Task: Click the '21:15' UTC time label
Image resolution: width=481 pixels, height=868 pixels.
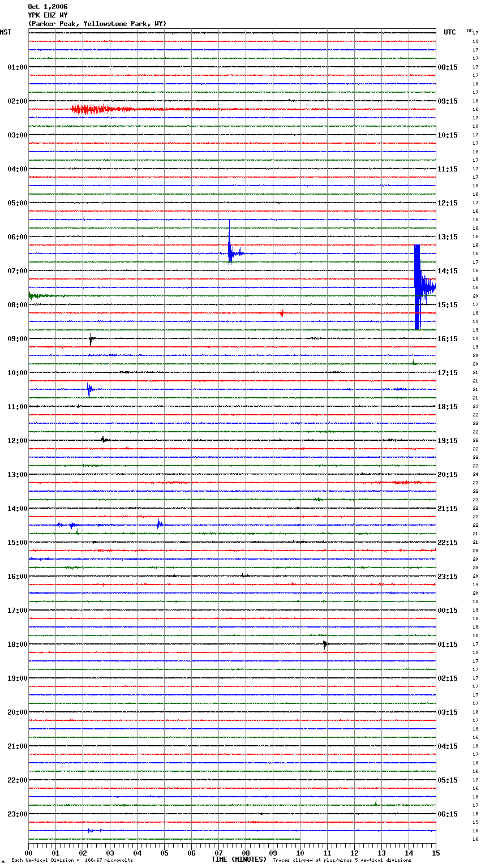Action: (448, 509)
